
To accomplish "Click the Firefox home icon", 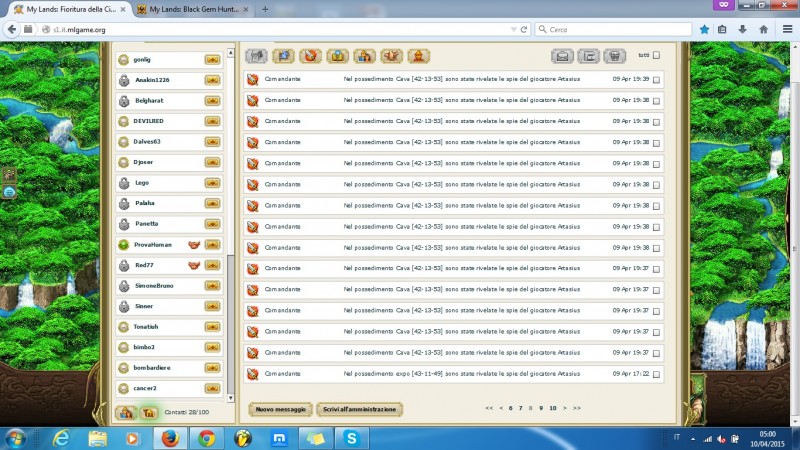I will (763, 29).
